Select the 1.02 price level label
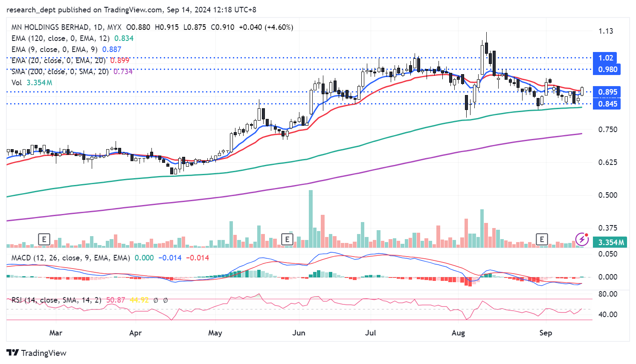This screenshot has width=636, height=364. [606, 58]
